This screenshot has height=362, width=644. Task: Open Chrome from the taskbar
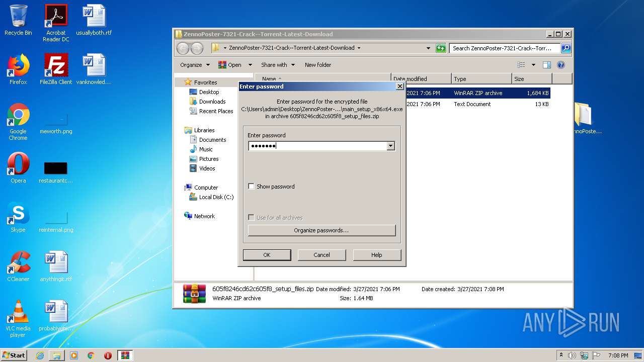(91, 355)
